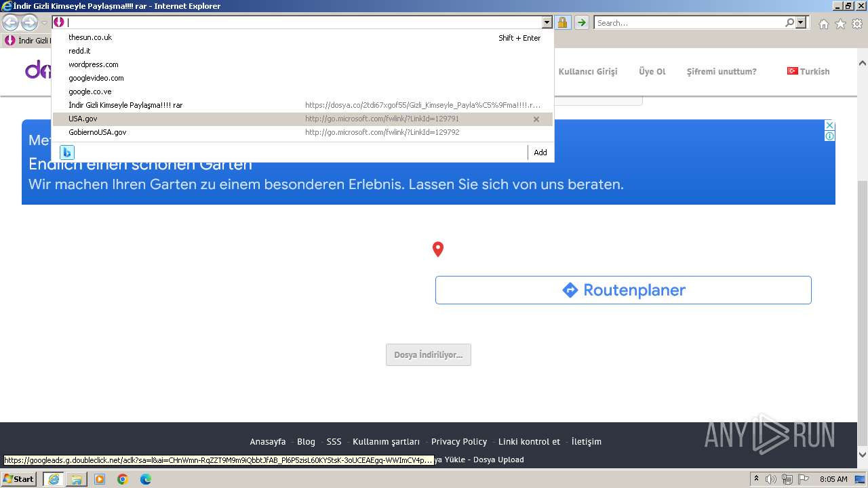
Task: Click the 8:05 AM clock
Action: click(x=833, y=479)
